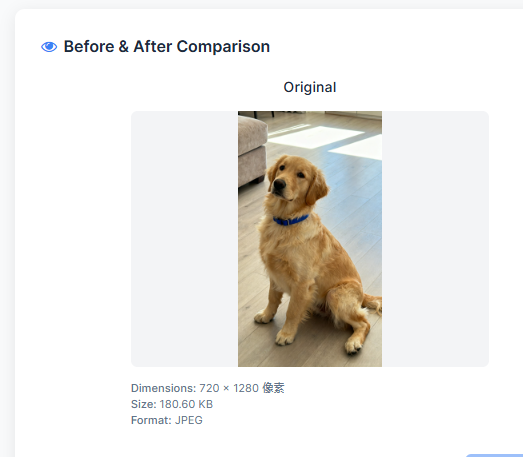Open the golden retriever preview image
Screen dimensions: 523x457
coord(310,239)
